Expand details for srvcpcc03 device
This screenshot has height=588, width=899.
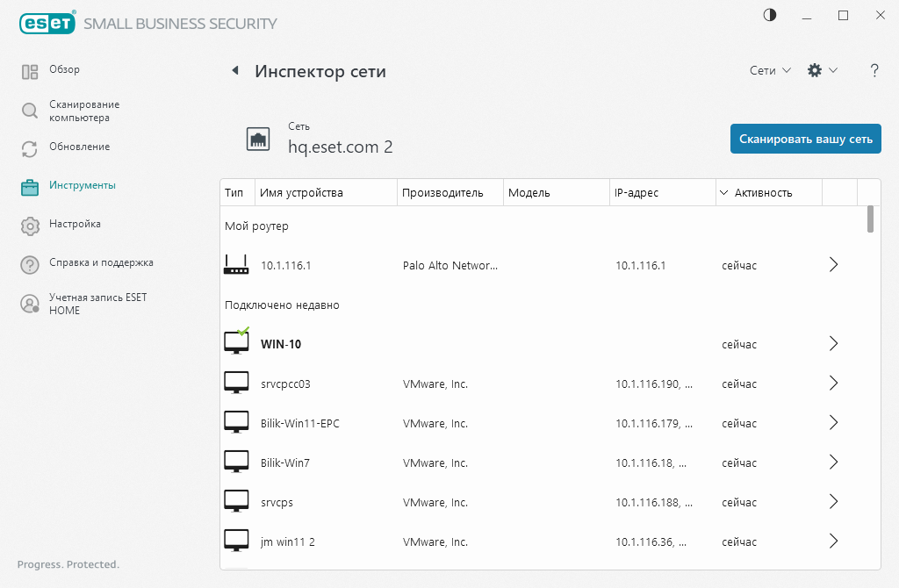[833, 383]
